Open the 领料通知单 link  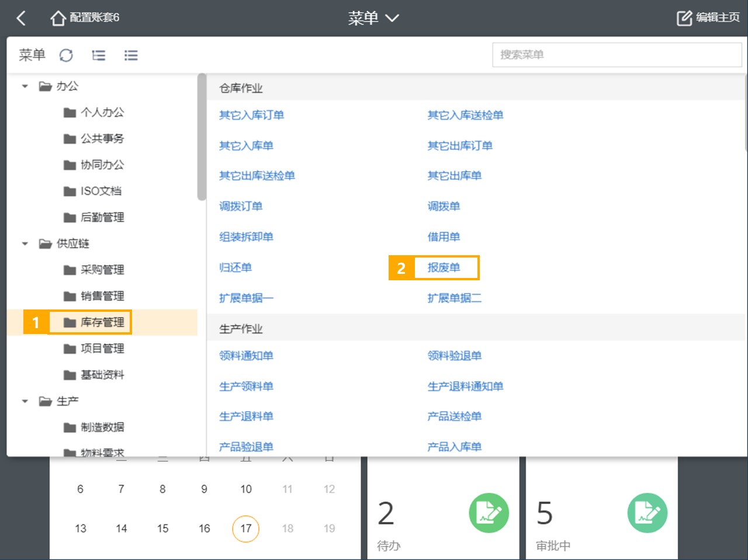[246, 356]
